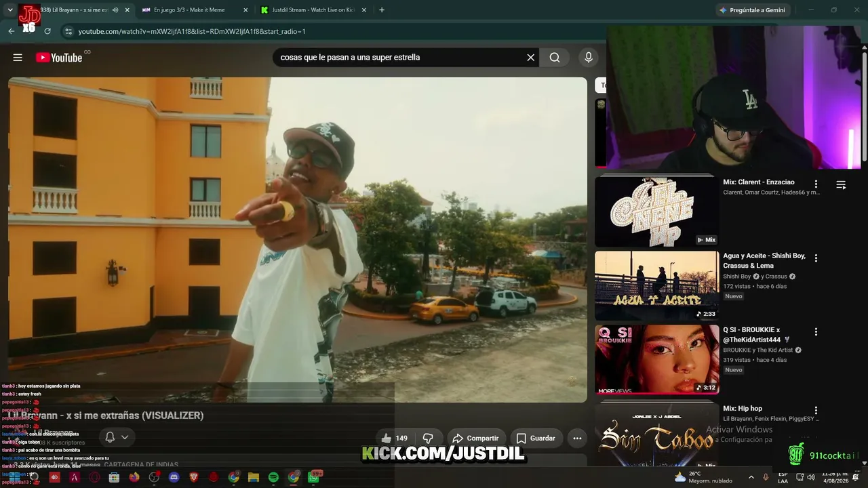Viewport: 868px width, 488px height.
Task: Go back with the browser back arrow
Action: click(11, 31)
